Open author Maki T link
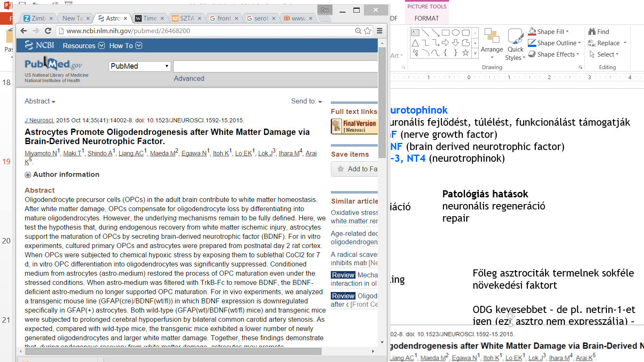The image size is (644, 362). tap(72, 153)
